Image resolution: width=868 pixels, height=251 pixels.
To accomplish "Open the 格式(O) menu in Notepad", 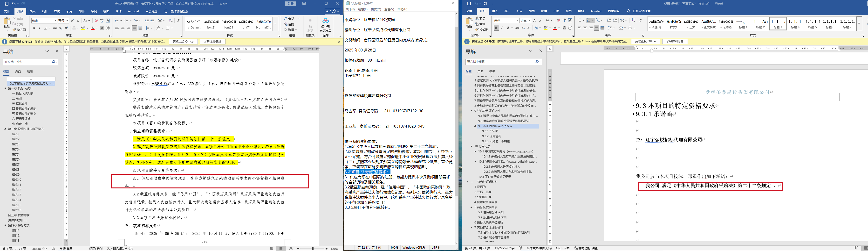I will click(x=376, y=9).
